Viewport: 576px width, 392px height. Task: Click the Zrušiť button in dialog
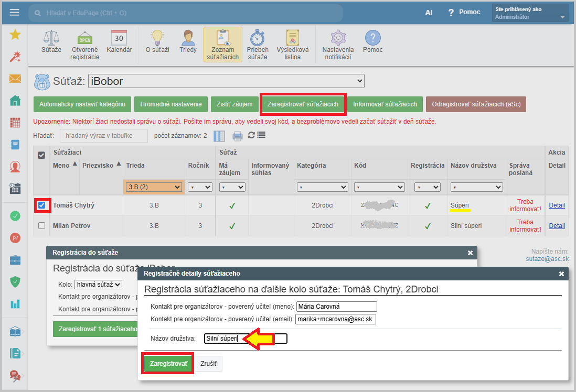coord(209,363)
